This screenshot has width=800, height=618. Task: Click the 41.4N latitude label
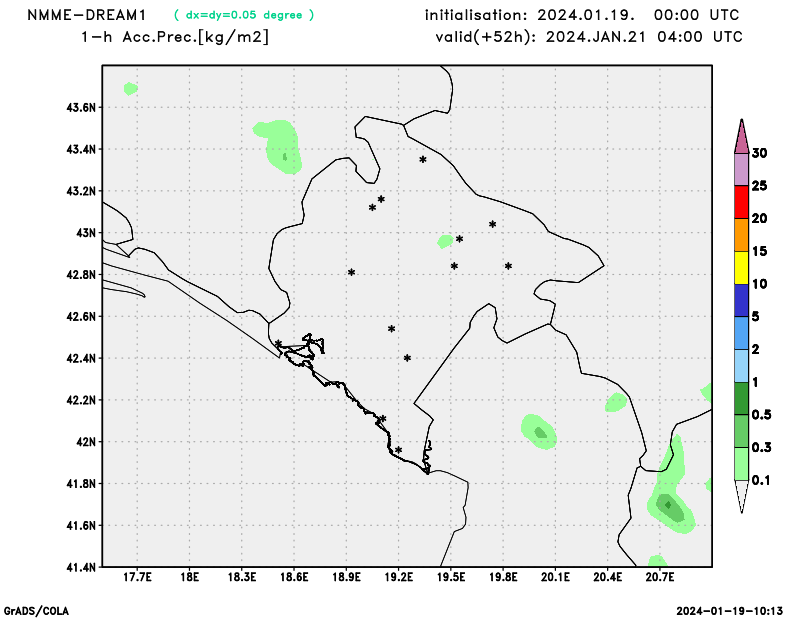[x=81, y=567]
